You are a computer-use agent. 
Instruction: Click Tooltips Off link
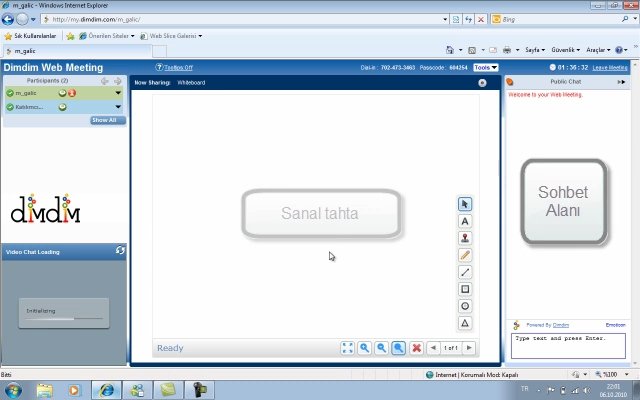point(178,68)
